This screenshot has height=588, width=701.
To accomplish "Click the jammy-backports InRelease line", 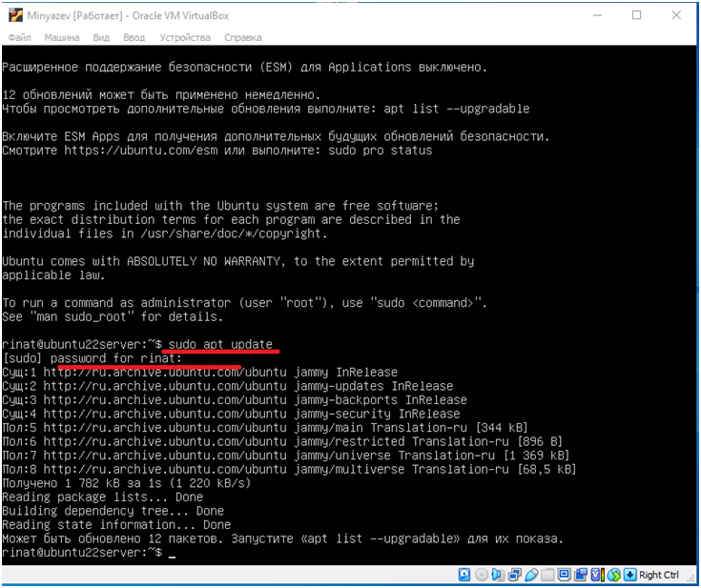I will click(x=235, y=400).
